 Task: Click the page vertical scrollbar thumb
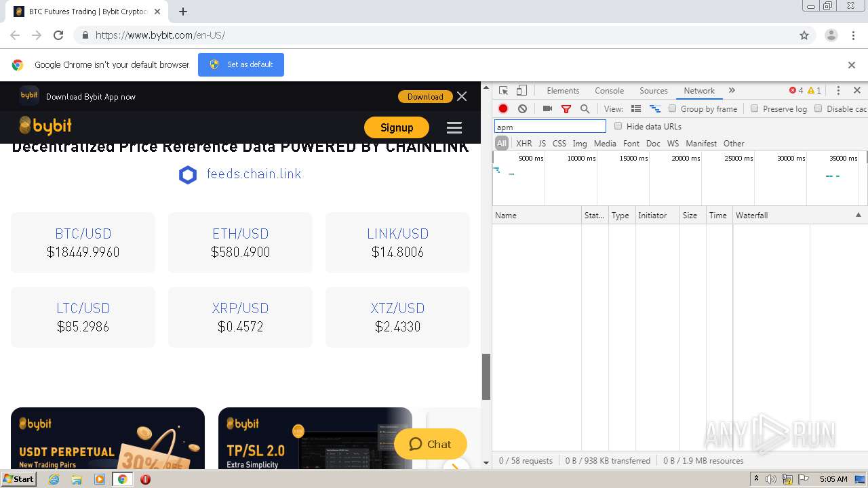pos(486,377)
